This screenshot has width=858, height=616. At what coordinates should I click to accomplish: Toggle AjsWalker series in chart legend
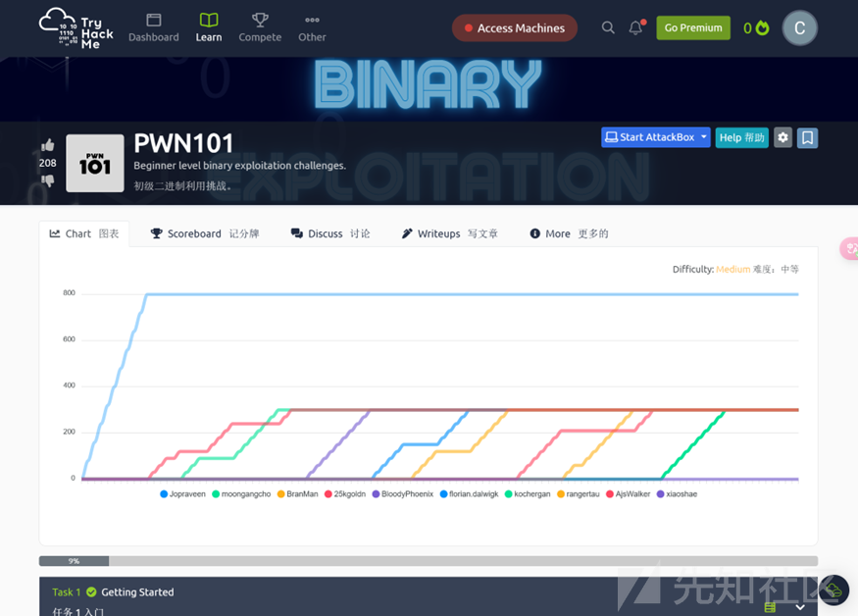[x=629, y=494]
